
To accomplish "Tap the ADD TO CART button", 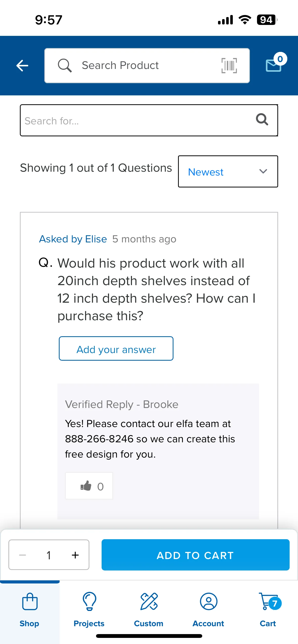I will point(195,555).
